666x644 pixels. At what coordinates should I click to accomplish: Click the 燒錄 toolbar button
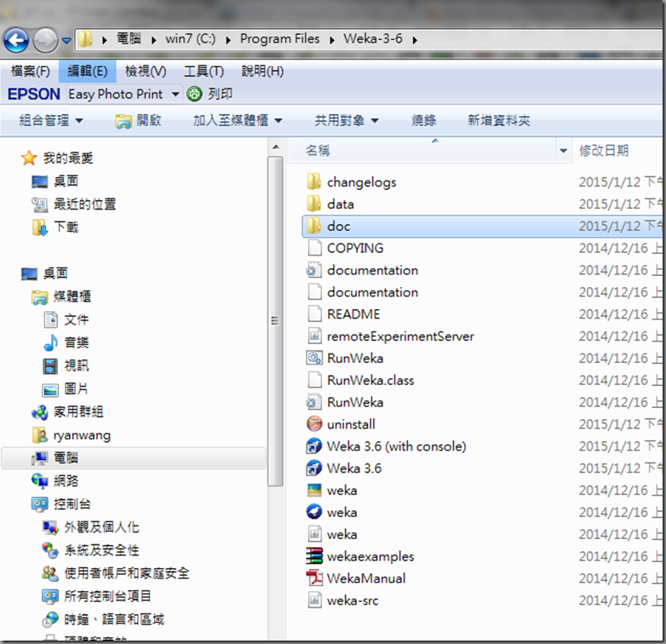[x=423, y=120]
